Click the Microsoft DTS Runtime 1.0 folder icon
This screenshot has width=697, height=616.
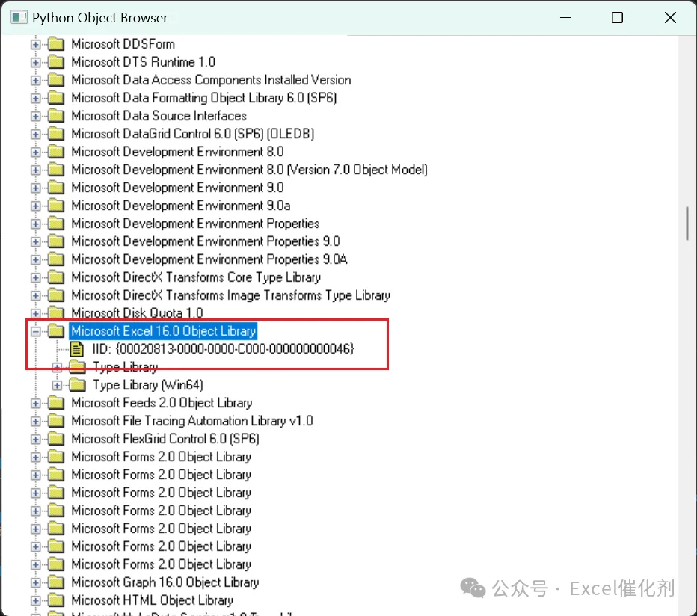pyautogui.click(x=56, y=62)
